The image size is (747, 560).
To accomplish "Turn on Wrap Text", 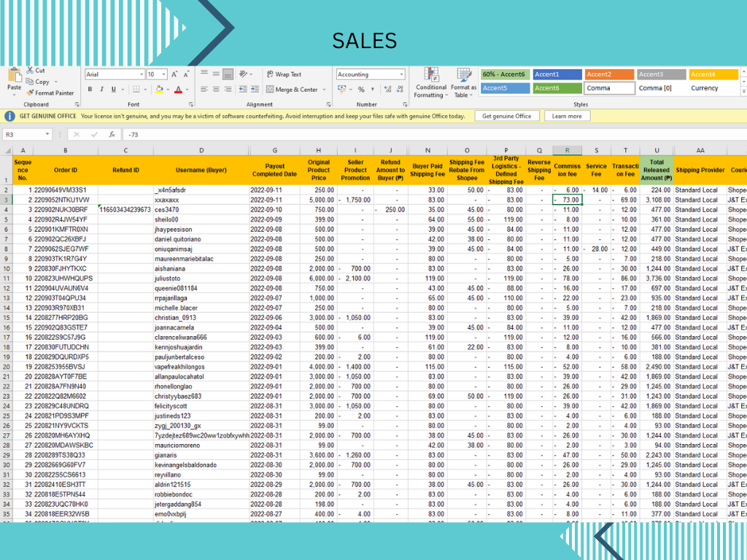I will (284, 74).
